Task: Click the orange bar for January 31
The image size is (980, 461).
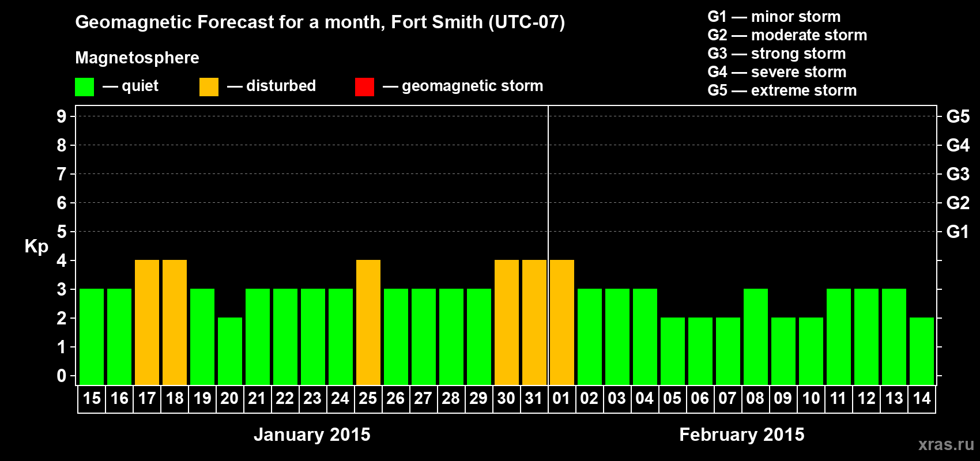Action: click(534, 322)
